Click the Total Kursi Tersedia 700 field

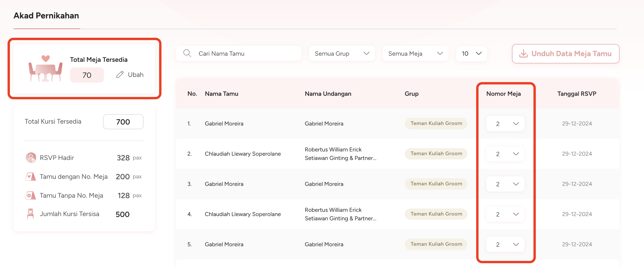(123, 122)
